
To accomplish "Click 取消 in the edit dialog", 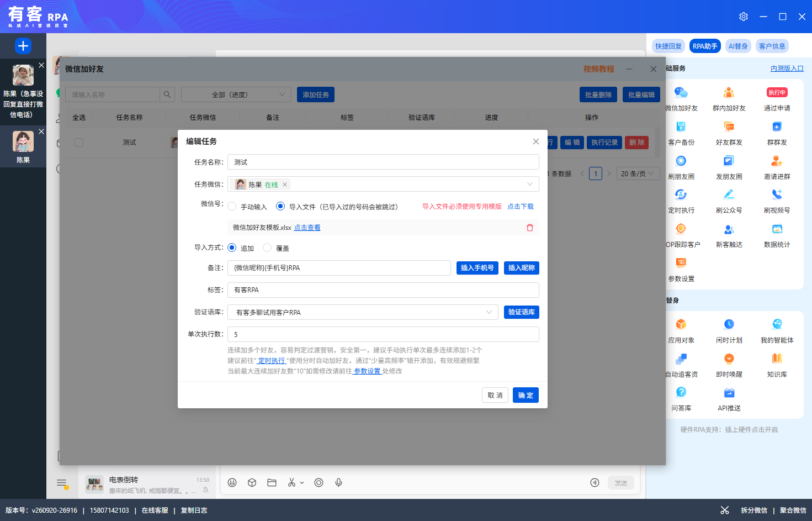I will click(x=495, y=395).
